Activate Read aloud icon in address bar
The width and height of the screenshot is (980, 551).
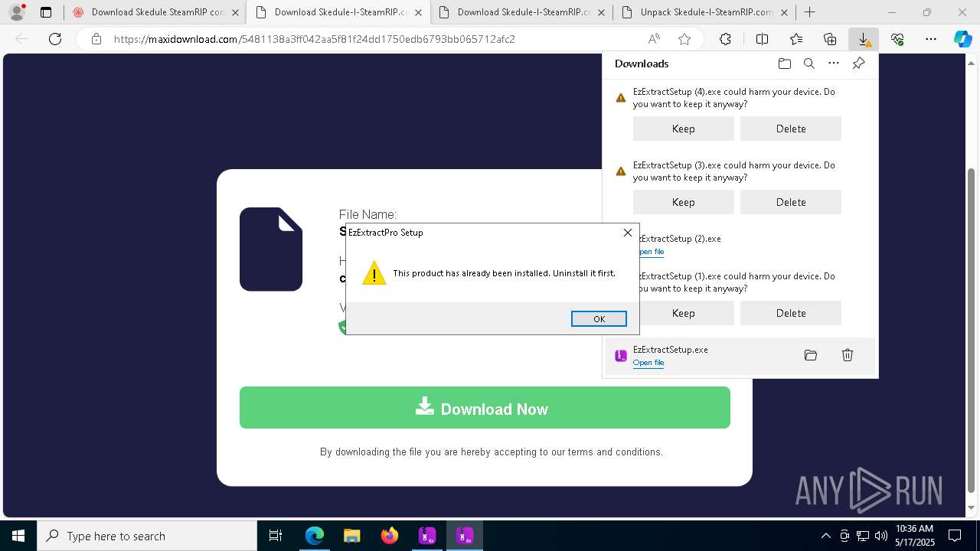point(654,39)
